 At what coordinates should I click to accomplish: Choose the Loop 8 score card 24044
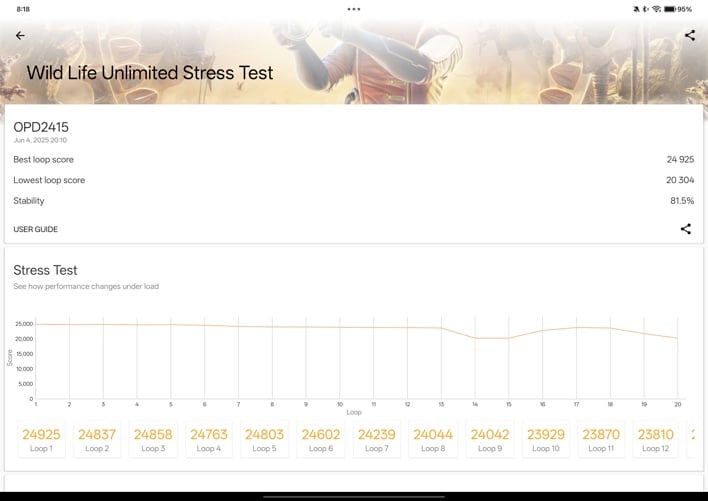[x=433, y=439]
